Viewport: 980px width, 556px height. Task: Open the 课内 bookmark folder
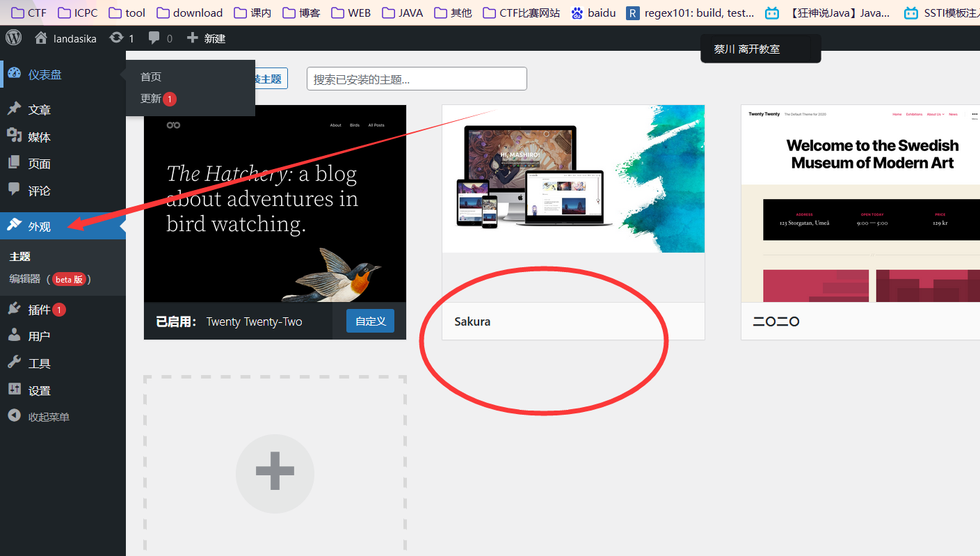(x=252, y=13)
